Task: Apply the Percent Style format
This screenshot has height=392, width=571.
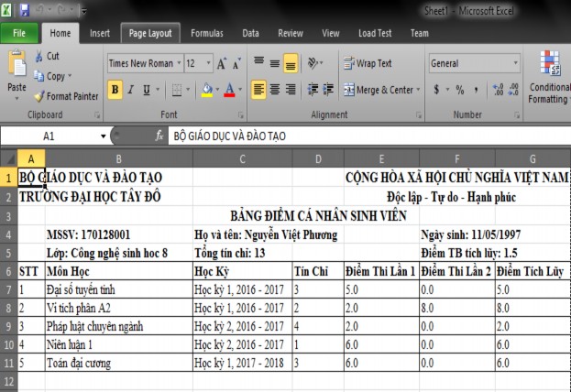Action: point(460,90)
